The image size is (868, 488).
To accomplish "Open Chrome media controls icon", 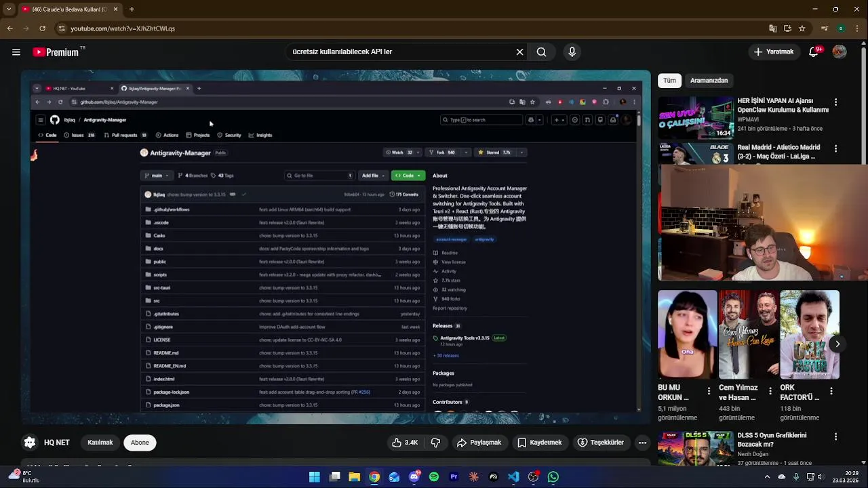I will coord(825,28).
